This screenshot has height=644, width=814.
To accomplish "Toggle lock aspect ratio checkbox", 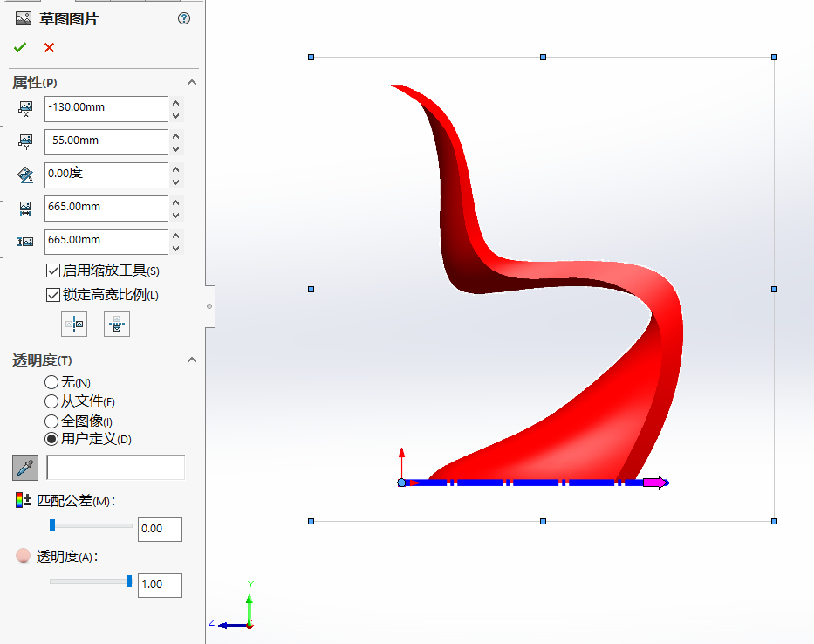I will tap(53, 295).
